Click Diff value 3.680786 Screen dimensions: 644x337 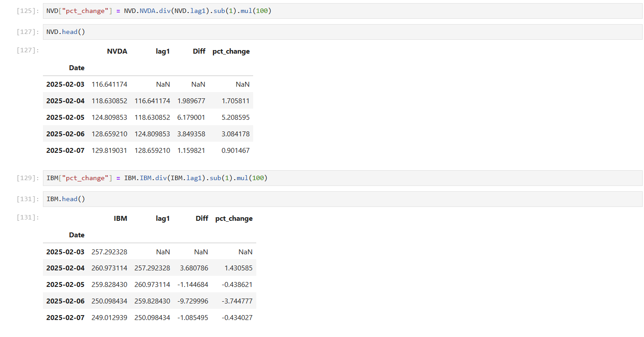click(x=194, y=268)
